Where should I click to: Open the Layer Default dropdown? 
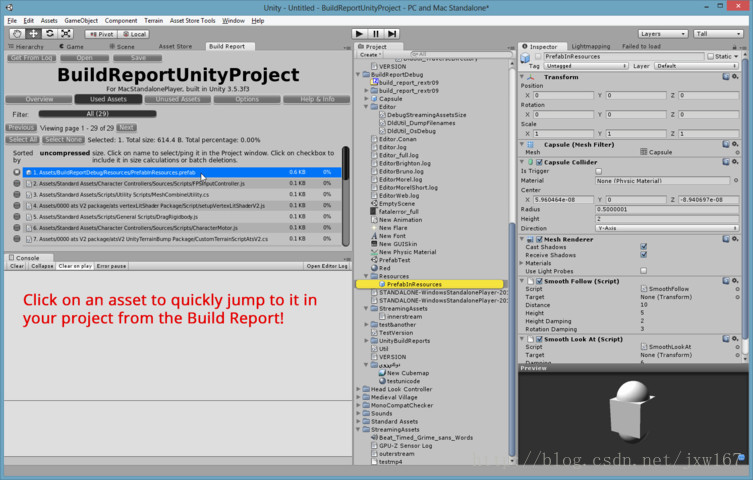pos(696,66)
